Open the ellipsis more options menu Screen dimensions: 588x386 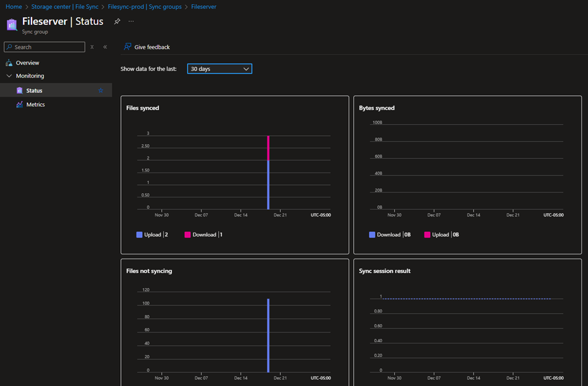click(131, 21)
